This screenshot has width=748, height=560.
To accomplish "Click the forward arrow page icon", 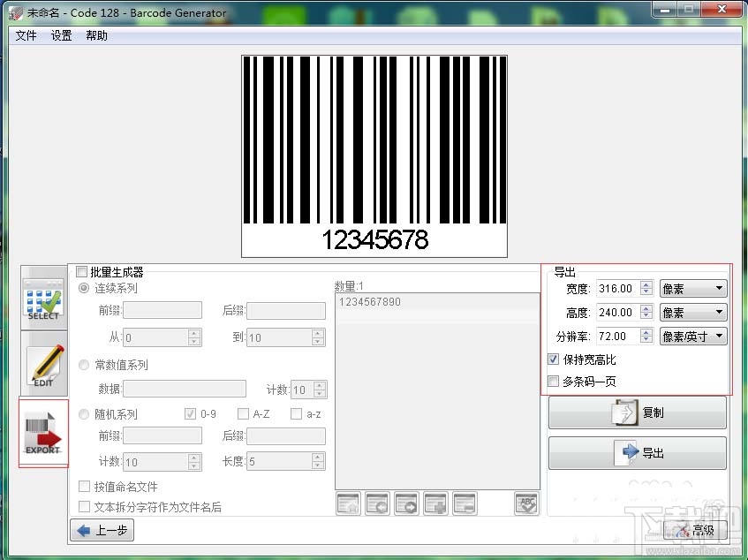I will tap(406, 502).
